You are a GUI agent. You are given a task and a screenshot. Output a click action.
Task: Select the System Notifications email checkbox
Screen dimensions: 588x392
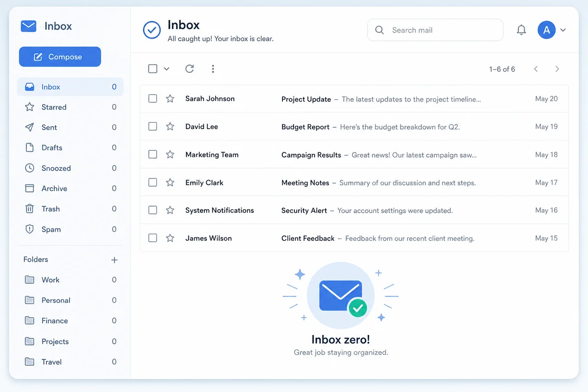[x=153, y=210]
